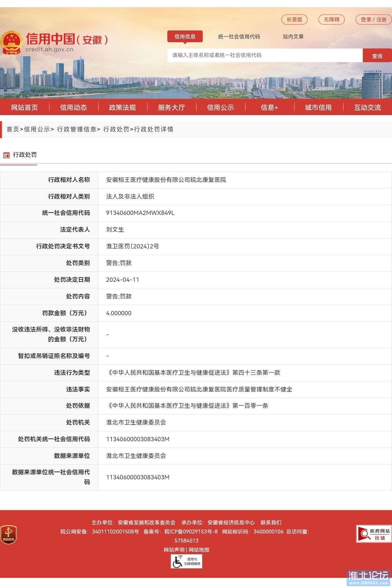Viewport: 392px width, 588px height.
Task: Open 登录 / 注册 page
Action: pyautogui.click(x=373, y=20)
